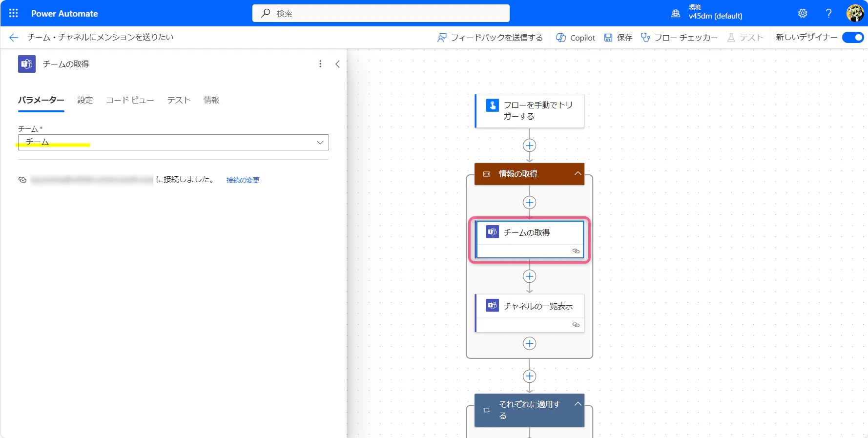This screenshot has width=868, height=438.
Task: Click the connection link icon beside the account
Action: (22, 180)
